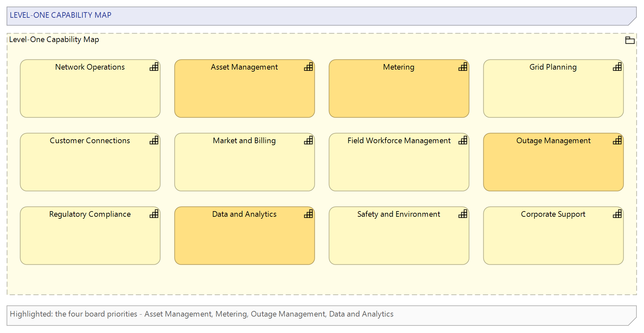Click capability icon on Field Workforce Management
Image resolution: width=644 pixels, height=333 pixels.
tap(463, 141)
